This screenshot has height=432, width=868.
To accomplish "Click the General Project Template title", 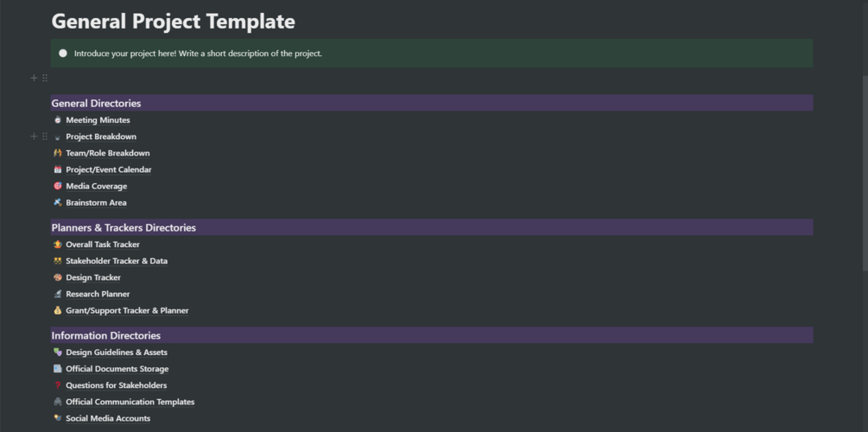I will [173, 22].
